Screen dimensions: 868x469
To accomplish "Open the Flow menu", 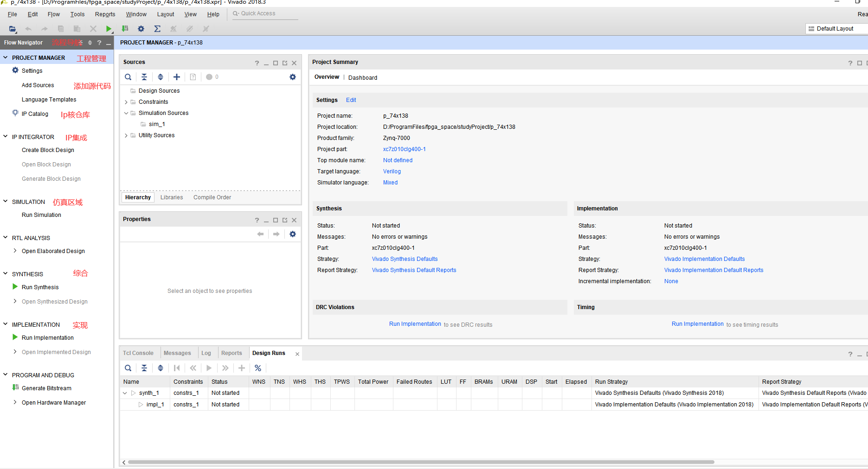I will click(54, 14).
